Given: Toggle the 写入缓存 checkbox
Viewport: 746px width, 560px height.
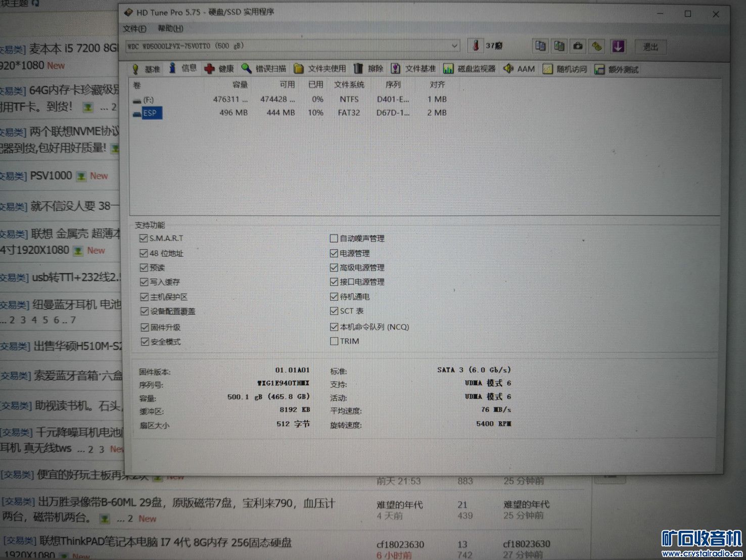Looking at the screenshot, I should pyautogui.click(x=144, y=282).
